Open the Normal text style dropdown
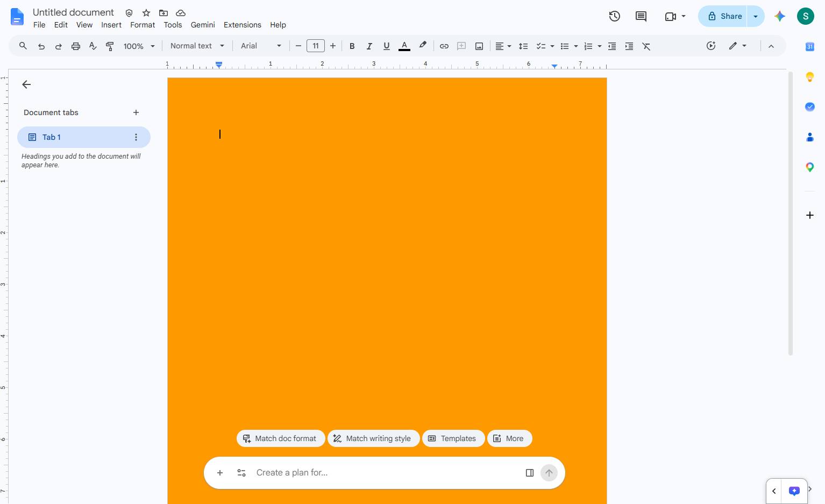 click(197, 46)
